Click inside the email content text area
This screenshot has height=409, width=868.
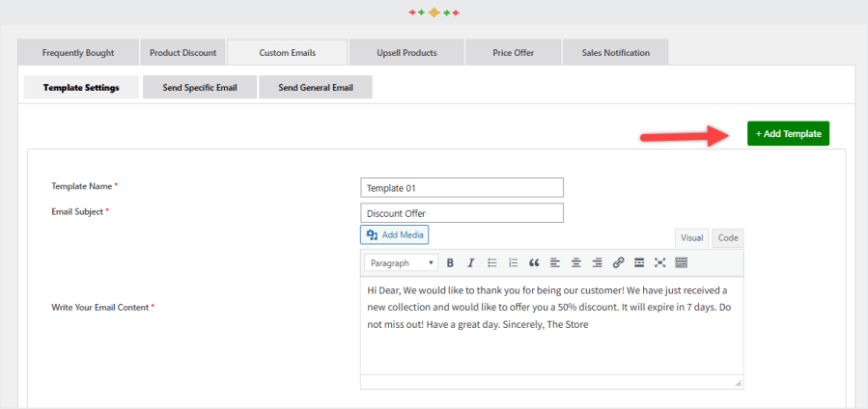550,347
